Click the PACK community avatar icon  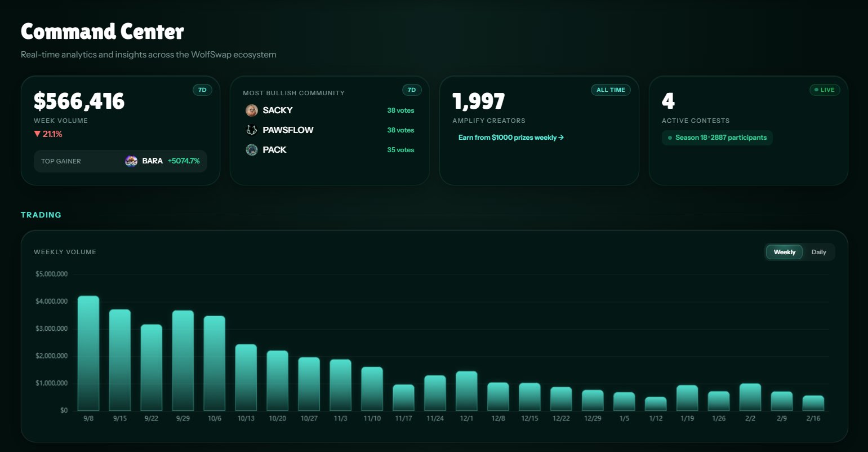point(252,150)
